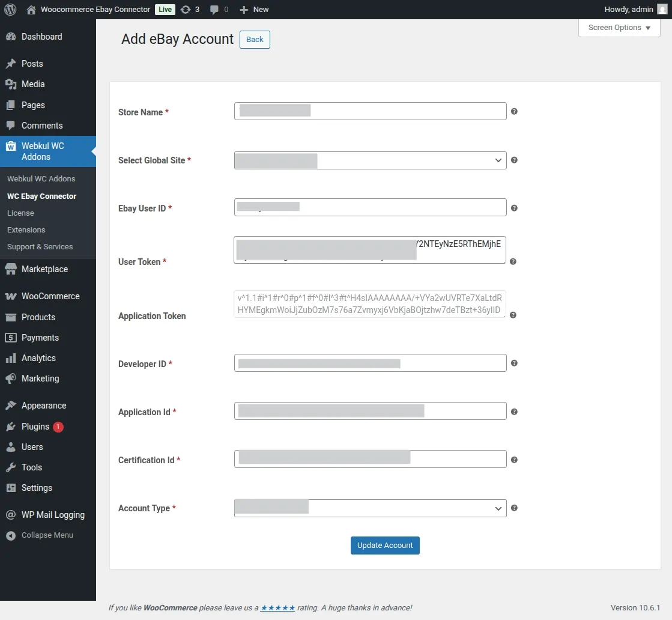Image resolution: width=672 pixels, height=620 pixels.
Task: Click help icon next to User Token
Action: 513,261
